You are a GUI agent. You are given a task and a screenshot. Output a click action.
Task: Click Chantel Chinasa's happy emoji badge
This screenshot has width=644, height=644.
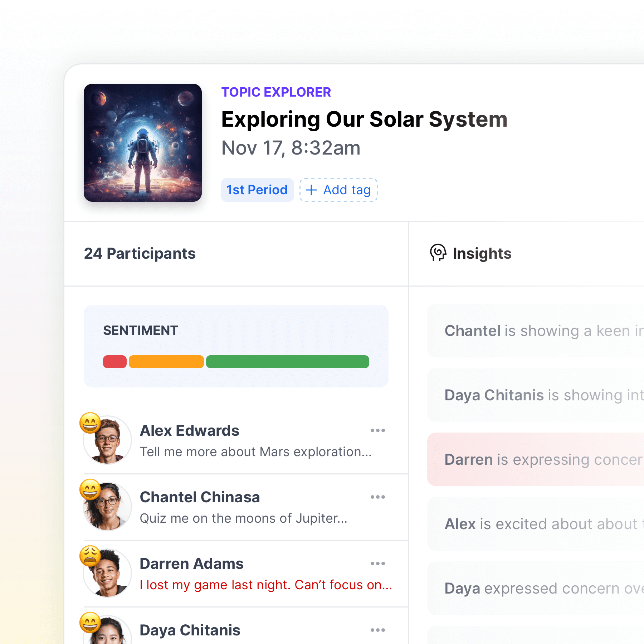(x=90, y=489)
